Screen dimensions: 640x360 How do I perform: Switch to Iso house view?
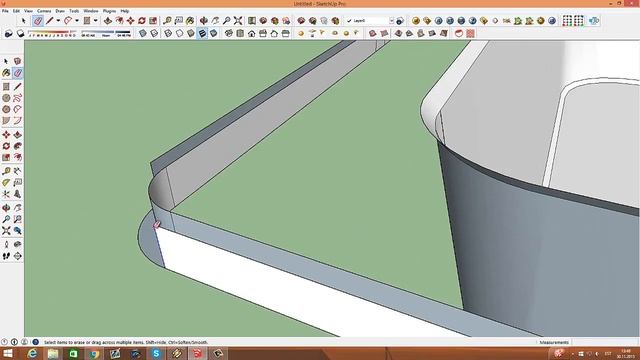tap(229, 33)
